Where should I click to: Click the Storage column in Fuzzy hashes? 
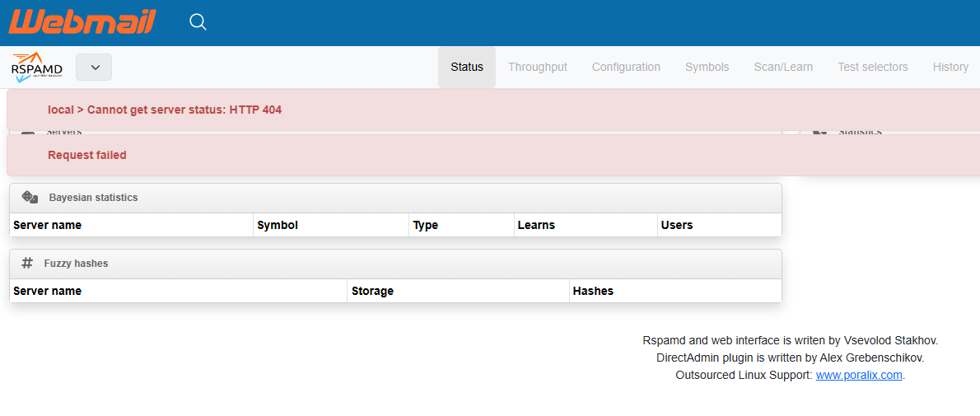pyautogui.click(x=372, y=291)
